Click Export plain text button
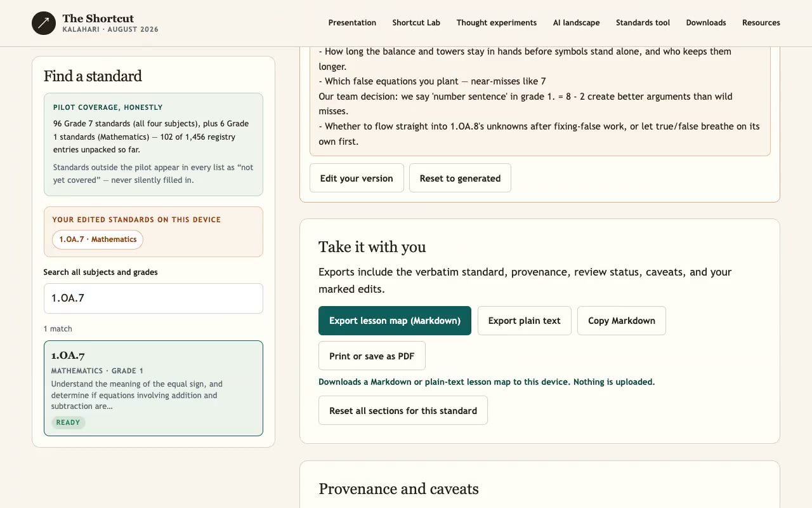 pos(524,321)
